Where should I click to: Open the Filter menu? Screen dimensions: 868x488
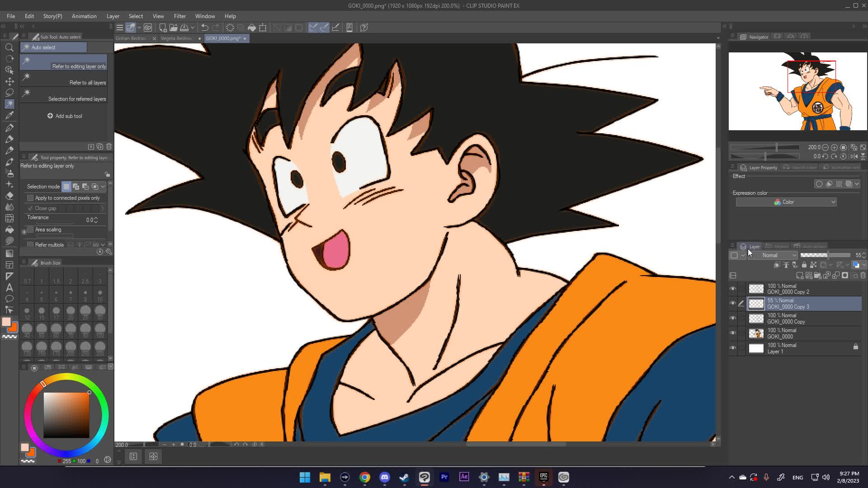[180, 16]
